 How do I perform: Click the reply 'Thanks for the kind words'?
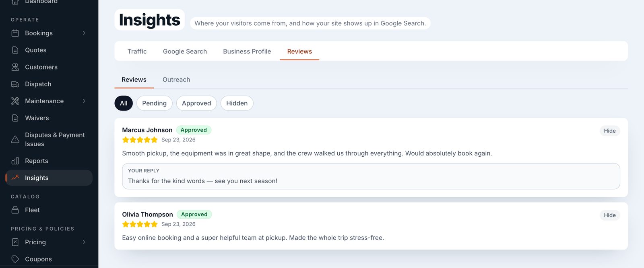pyautogui.click(x=202, y=181)
